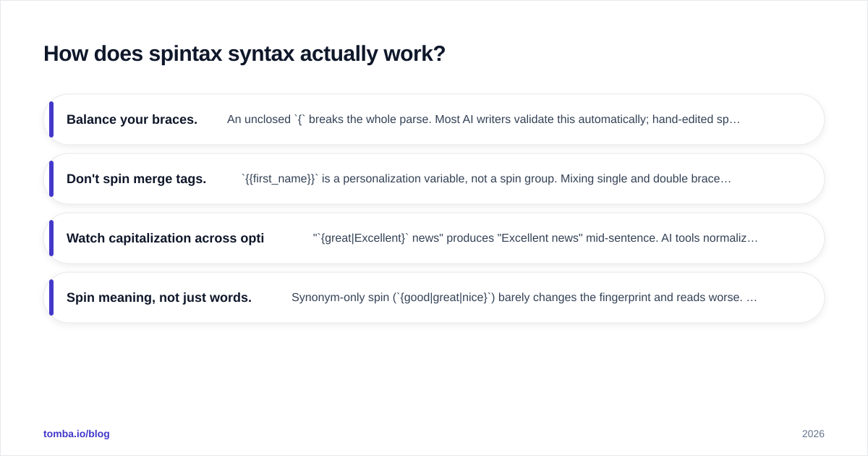868x456 pixels.
Task: Open the tomba.io/blog link
Action: tap(77, 434)
